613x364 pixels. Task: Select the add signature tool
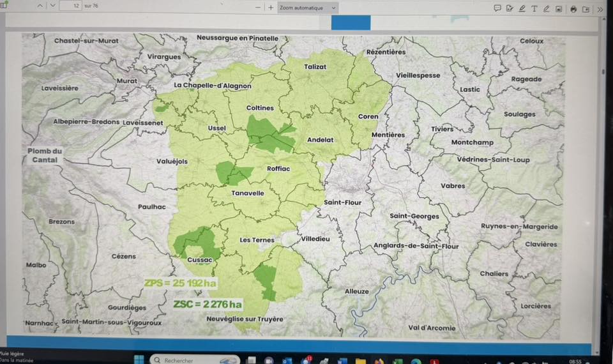click(510, 8)
